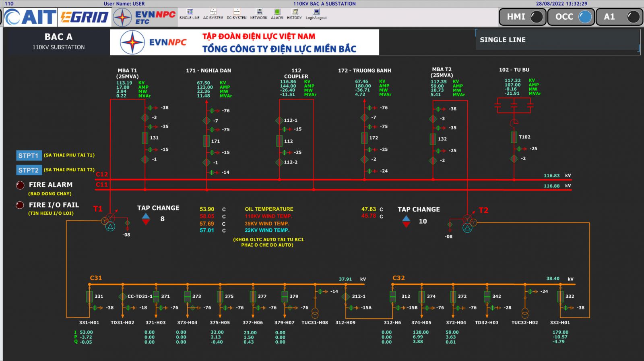644x361 pixels.
Task: Select breaker 332 on bus C32
Action: pyautogui.click(x=560, y=297)
